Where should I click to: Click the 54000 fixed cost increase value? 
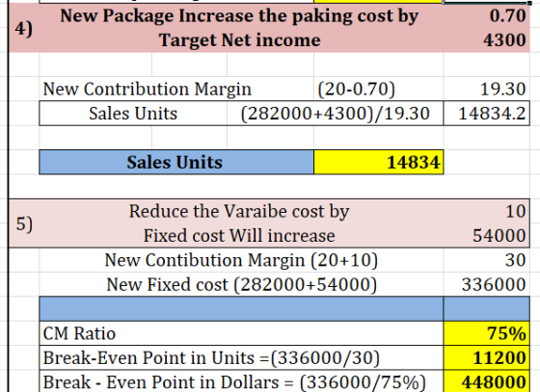pyautogui.click(x=486, y=236)
